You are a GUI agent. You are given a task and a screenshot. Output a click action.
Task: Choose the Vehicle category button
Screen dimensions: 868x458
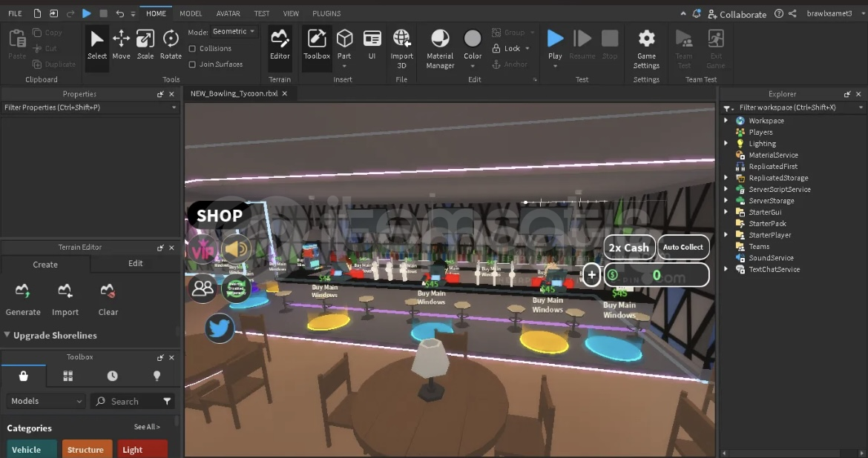[32, 448]
